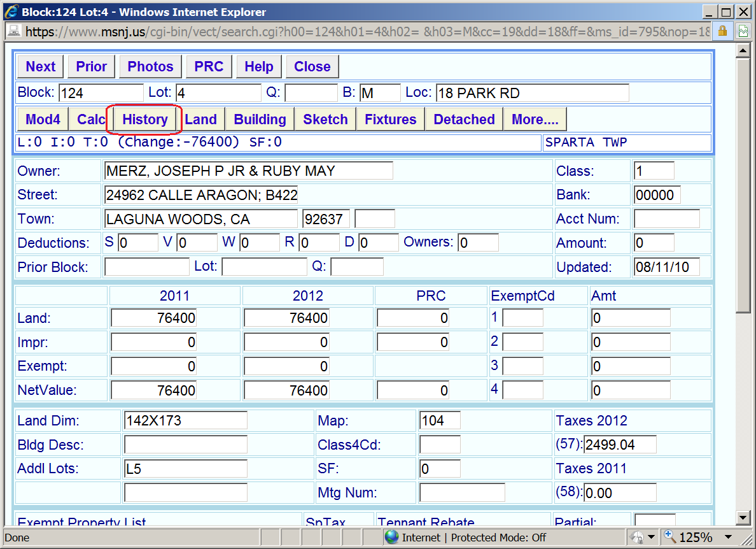Click the Owner name field
The height and width of the screenshot is (549, 756).
(x=249, y=171)
